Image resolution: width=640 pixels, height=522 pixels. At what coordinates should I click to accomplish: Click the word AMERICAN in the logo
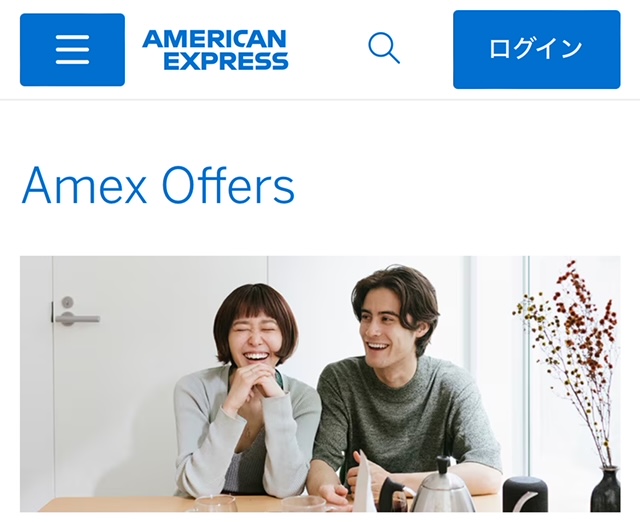click(x=214, y=39)
